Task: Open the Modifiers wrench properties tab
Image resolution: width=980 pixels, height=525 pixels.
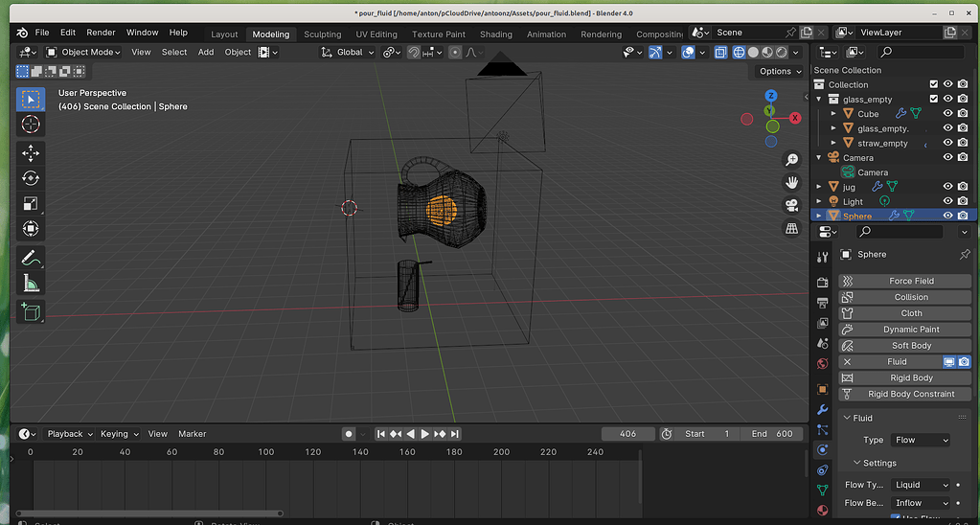Action: (x=823, y=409)
